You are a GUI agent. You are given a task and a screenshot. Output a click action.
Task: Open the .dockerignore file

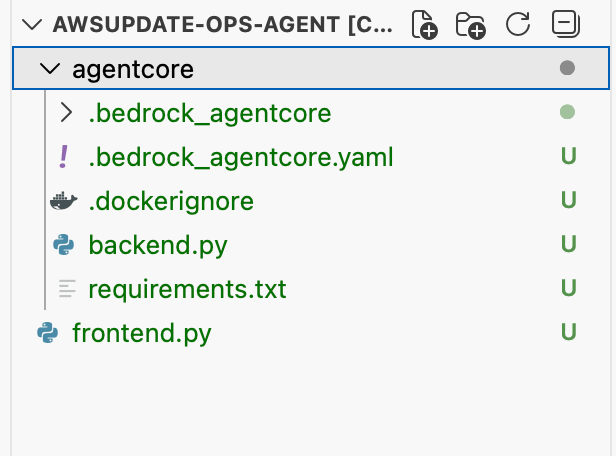[x=171, y=201]
